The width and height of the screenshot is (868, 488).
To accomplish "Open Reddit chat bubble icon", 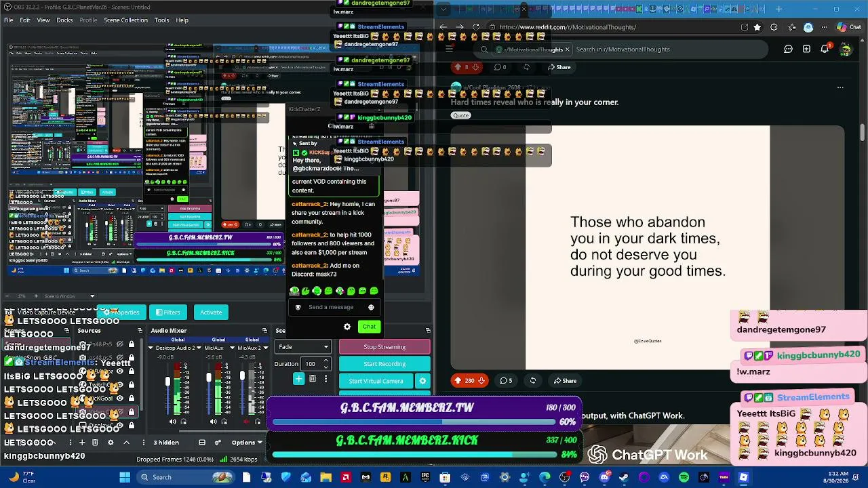I will click(x=788, y=49).
